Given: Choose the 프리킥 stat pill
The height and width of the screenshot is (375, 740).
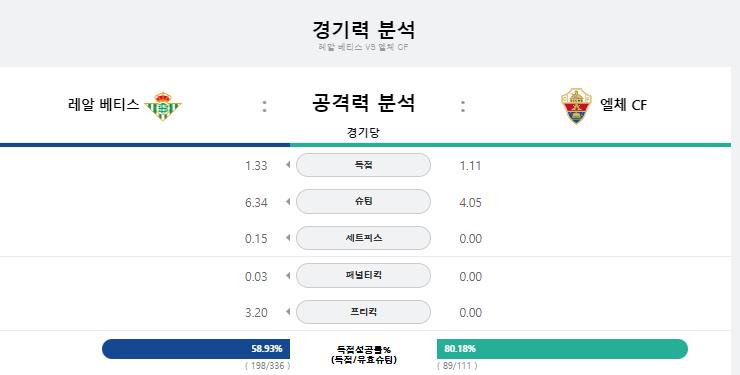Looking at the screenshot, I should point(363,312).
